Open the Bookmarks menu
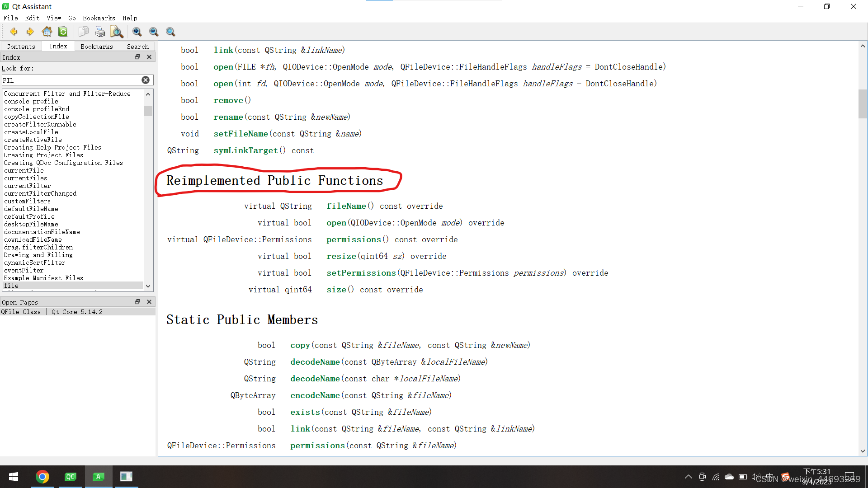This screenshot has width=868, height=488. coord(99,18)
